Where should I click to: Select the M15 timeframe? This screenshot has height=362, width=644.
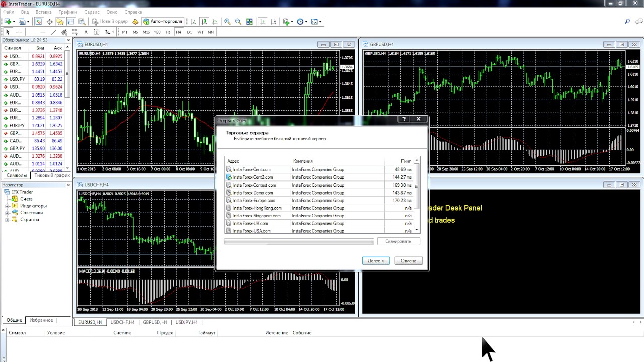(x=146, y=32)
